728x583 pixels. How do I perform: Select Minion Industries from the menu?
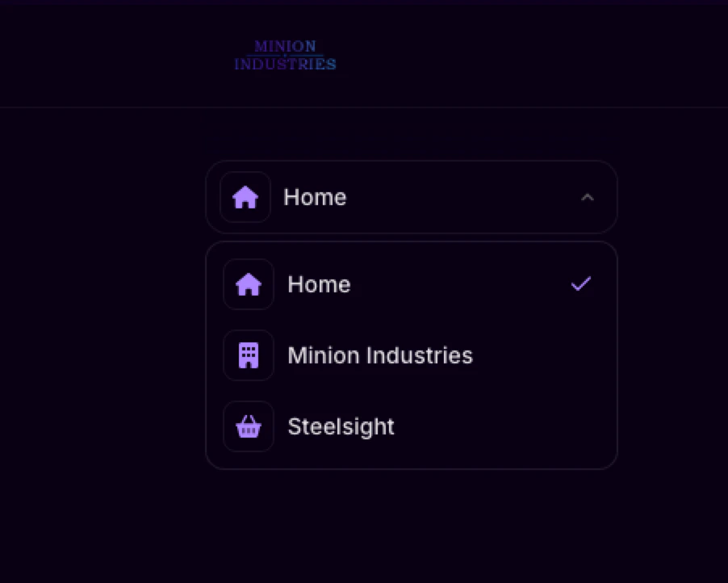click(379, 355)
